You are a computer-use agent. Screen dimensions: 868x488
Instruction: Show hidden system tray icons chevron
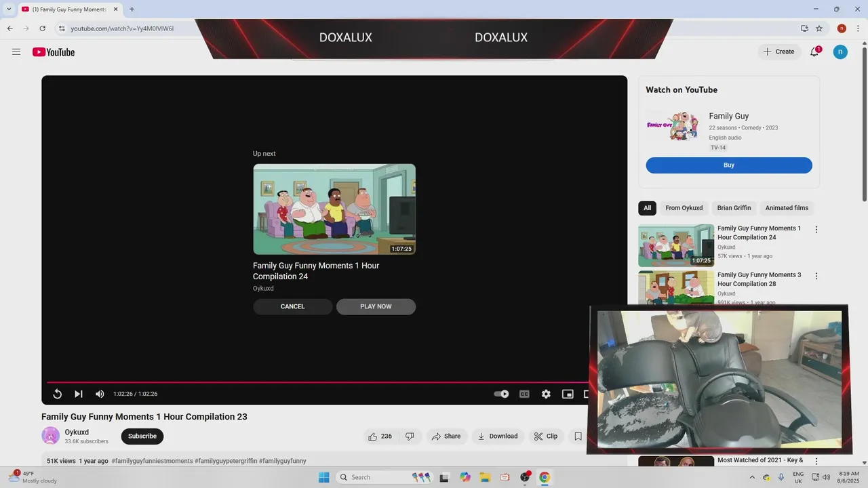point(751,477)
